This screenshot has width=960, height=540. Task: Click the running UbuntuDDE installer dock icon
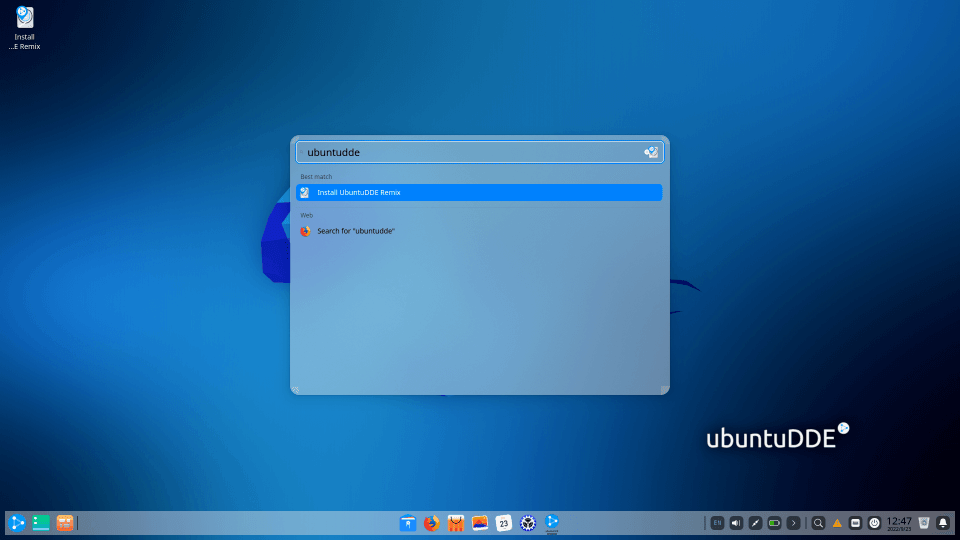pyautogui.click(x=552, y=522)
